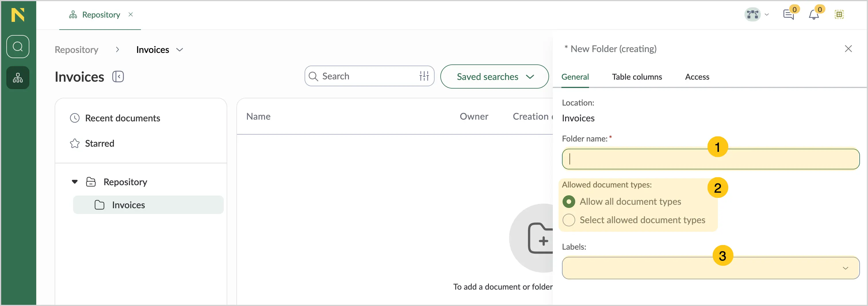Viewport: 868px width, 306px height.
Task: Click the yellow N app logo
Action: click(x=18, y=15)
